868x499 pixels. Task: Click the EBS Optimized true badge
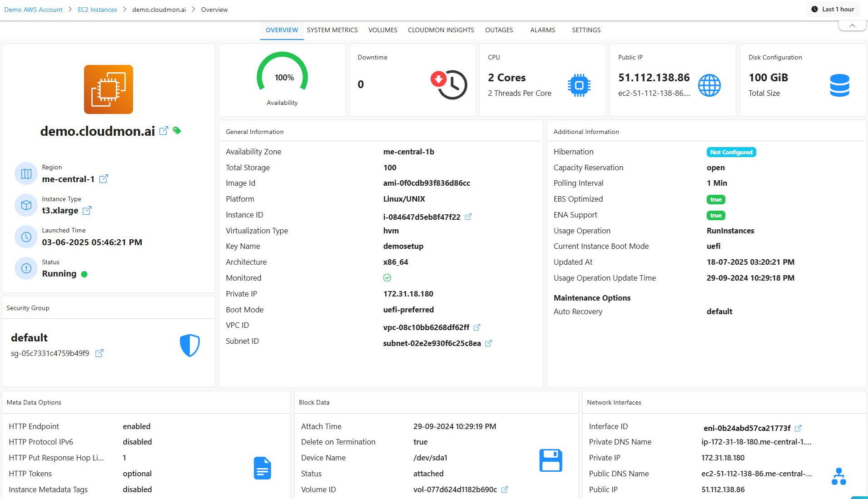click(x=716, y=199)
